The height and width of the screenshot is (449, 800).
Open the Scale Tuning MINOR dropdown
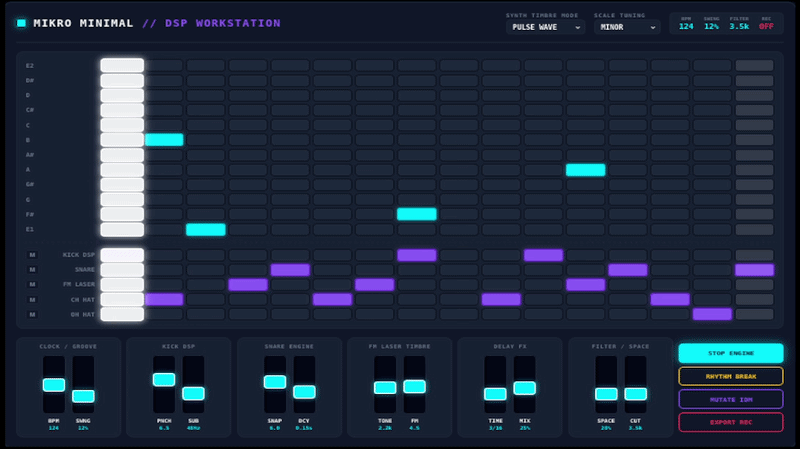pyautogui.click(x=627, y=27)
